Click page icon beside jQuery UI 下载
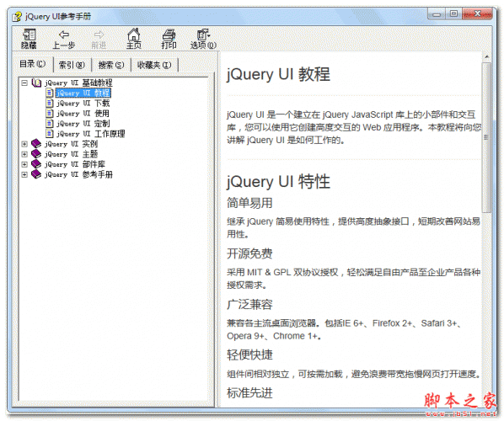The height and width of the screenshot is (421, 504). (x=50, y=103)
